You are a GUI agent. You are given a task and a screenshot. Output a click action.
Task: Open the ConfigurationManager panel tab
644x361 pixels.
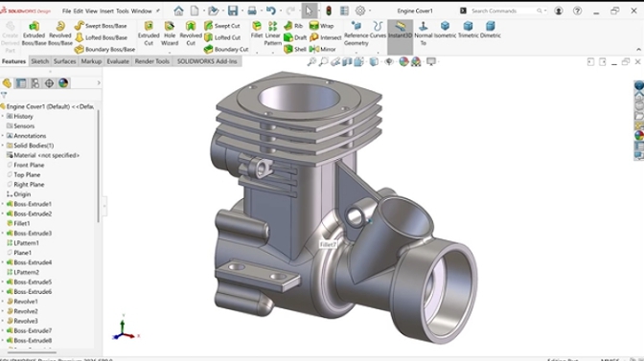coord(35,83)
